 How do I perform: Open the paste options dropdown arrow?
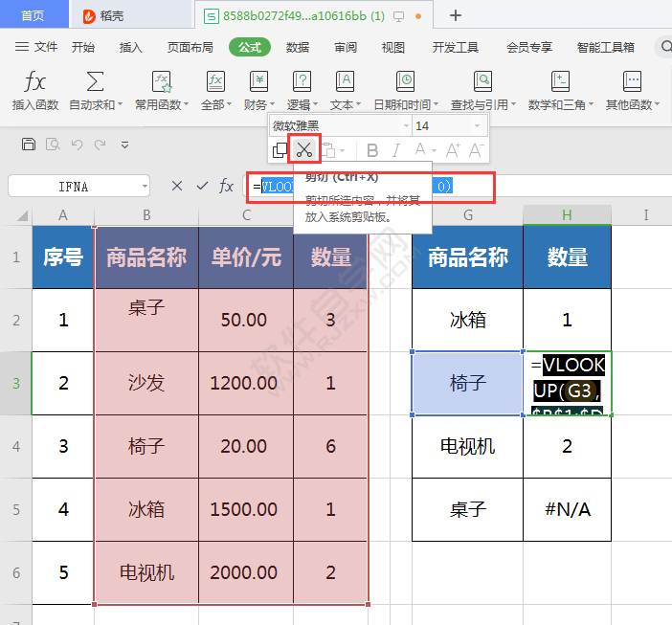pyautogui.click(x=342, y=151)
